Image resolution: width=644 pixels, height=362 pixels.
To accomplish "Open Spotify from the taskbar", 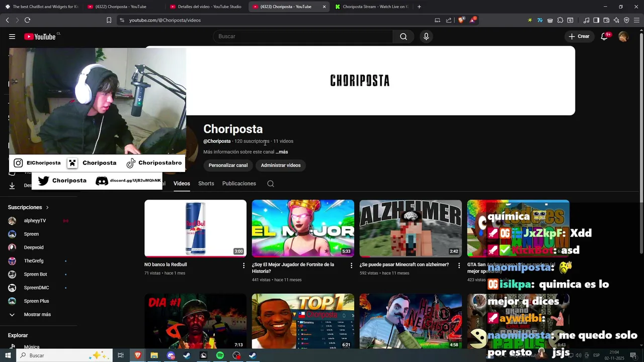I will point(220,355).
